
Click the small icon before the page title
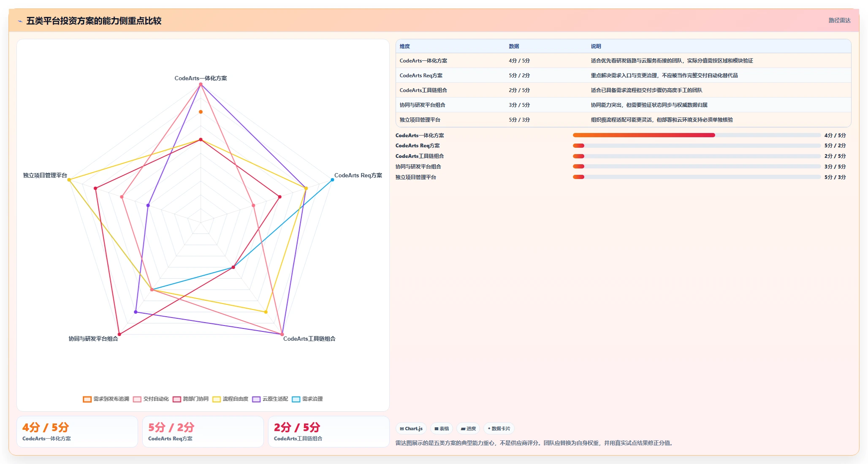[20, 21]
